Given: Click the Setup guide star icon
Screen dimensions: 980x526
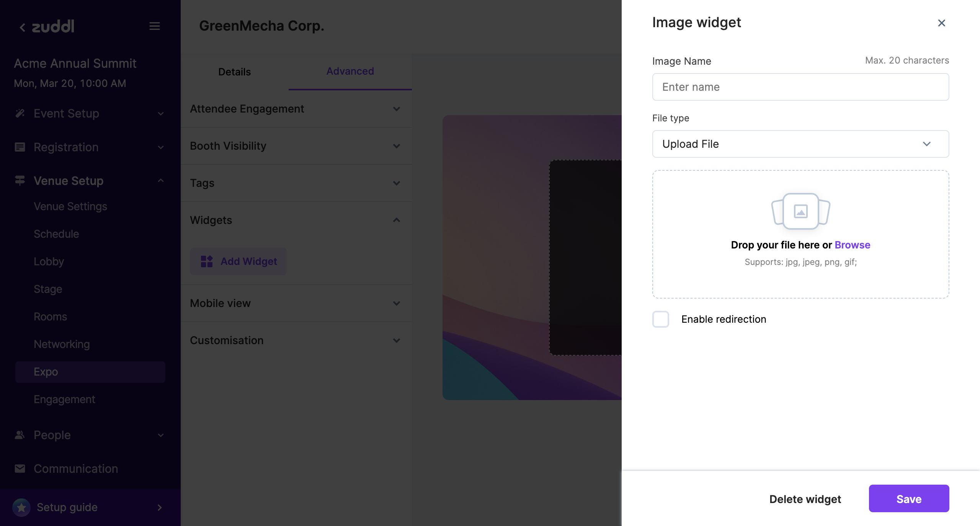Looking at the screenshot, I should (21, 507).
